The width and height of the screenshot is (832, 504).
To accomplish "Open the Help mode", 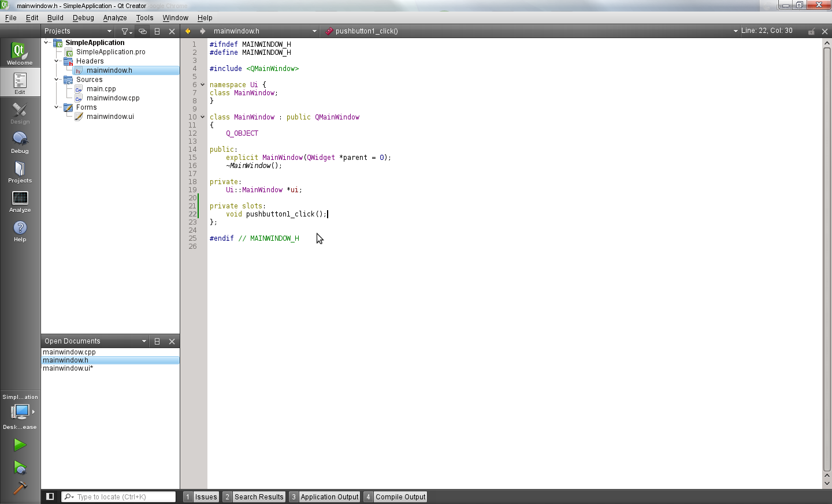I will [20, 230].
